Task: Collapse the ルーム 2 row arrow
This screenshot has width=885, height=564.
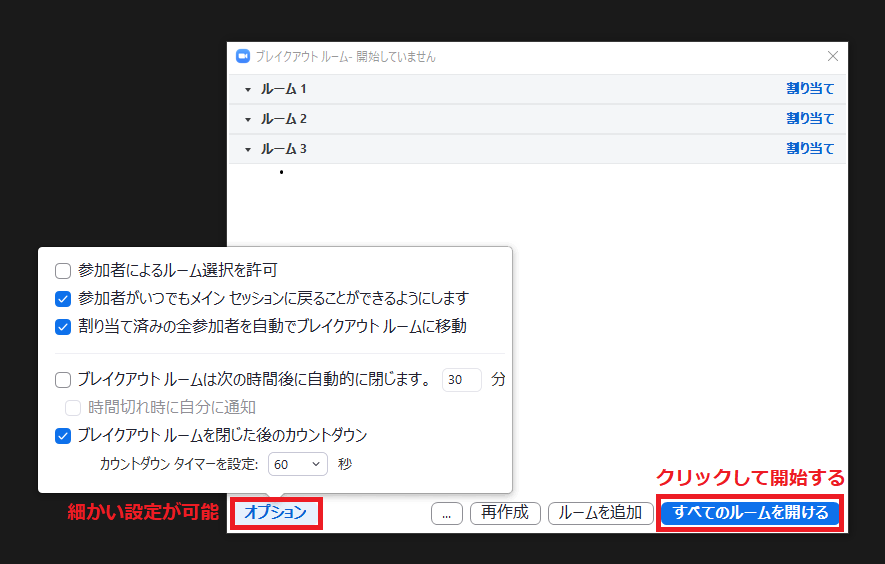Action: [x=248, y=120]
